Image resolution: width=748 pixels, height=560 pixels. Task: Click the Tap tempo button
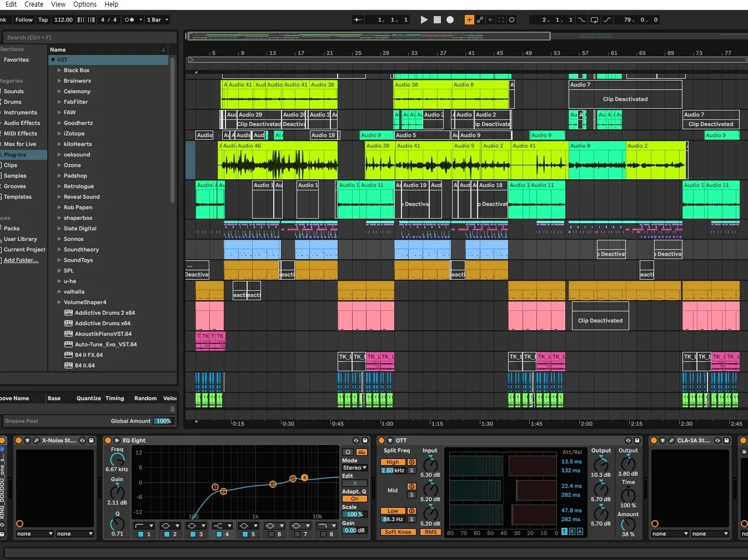(43, 19)
